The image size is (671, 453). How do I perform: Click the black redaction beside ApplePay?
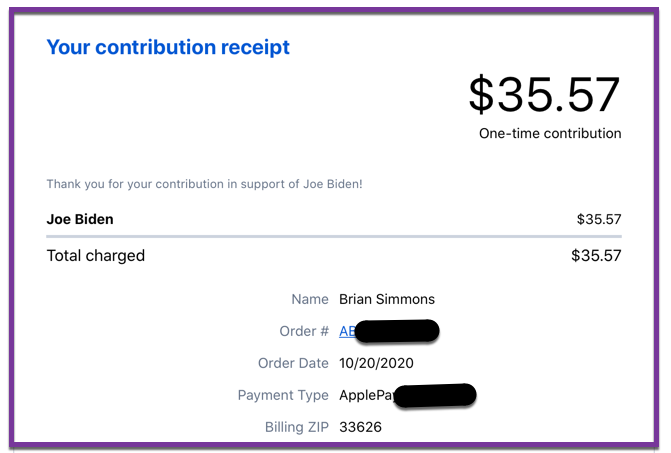435,395
